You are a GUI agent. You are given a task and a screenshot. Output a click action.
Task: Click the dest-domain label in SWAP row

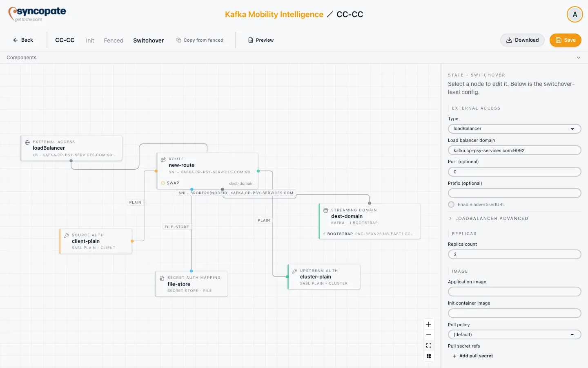(241, 184)
